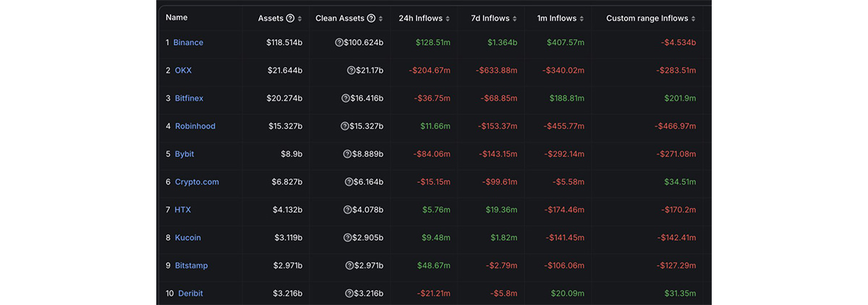Viewport: 868px width, 305px height.
Task: Click question-mark icon next to $6.164b
Action: coord(349,182)
